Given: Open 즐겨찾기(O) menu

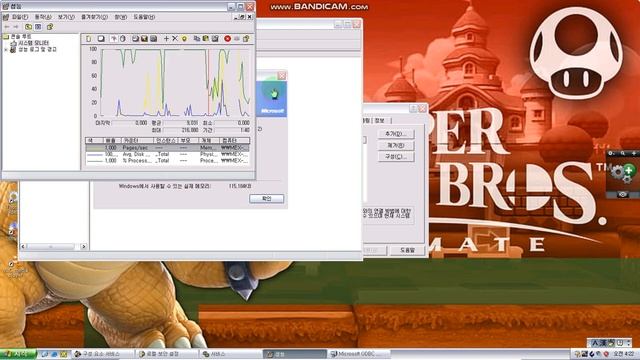Looking at the screenshot, I should pos(94,17).
